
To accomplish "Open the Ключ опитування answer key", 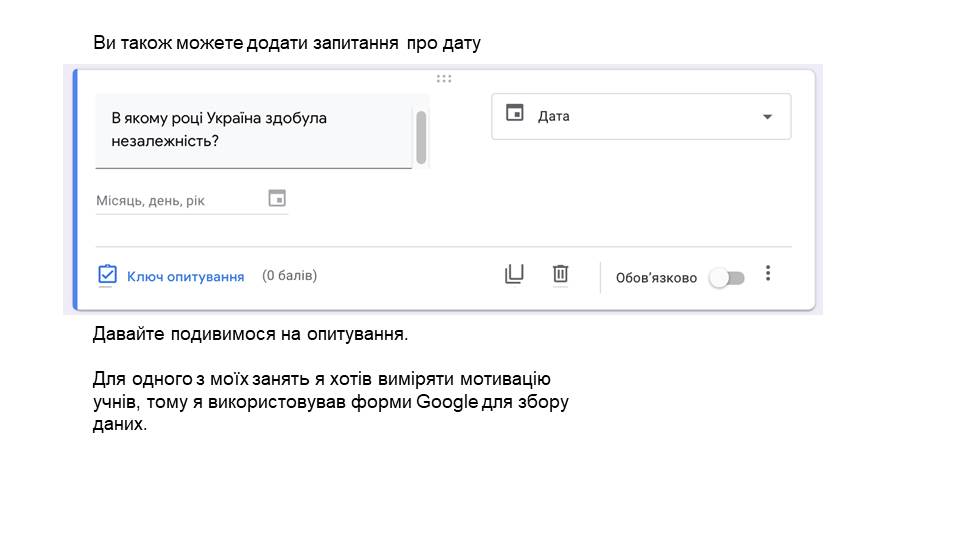I will 185,276.
